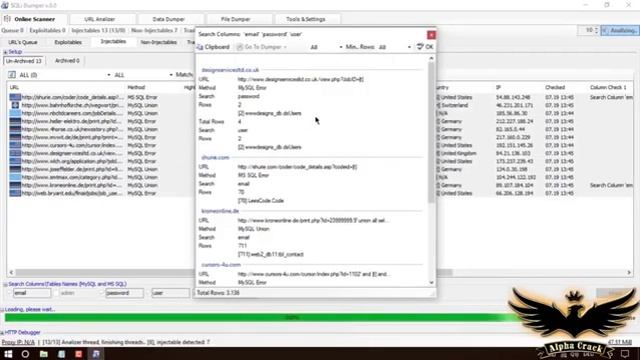Click the Total Rows status in the dialog
Screen dimensions: 640x360
[218, 293]
